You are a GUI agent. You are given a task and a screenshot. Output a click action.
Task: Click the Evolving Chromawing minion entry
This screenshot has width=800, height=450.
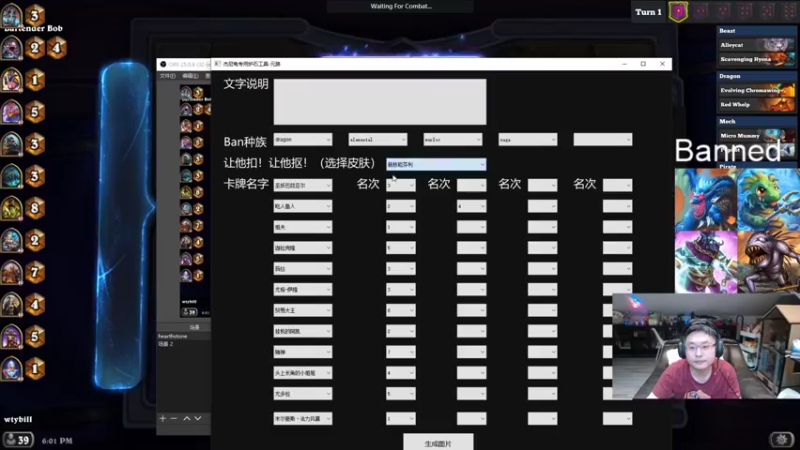756,90
